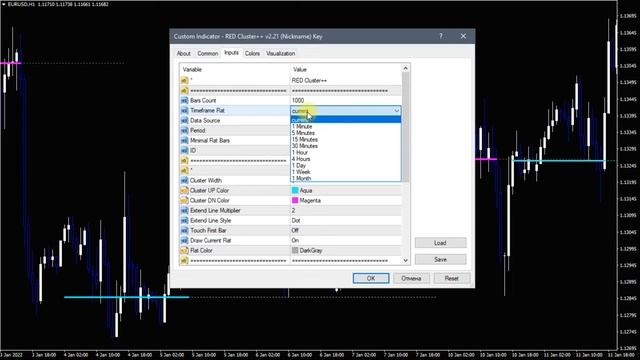The height and width of the screenshot is (360, 640).
Task: Pick the Magenta color swatch
Action: [x=295, y=200]
